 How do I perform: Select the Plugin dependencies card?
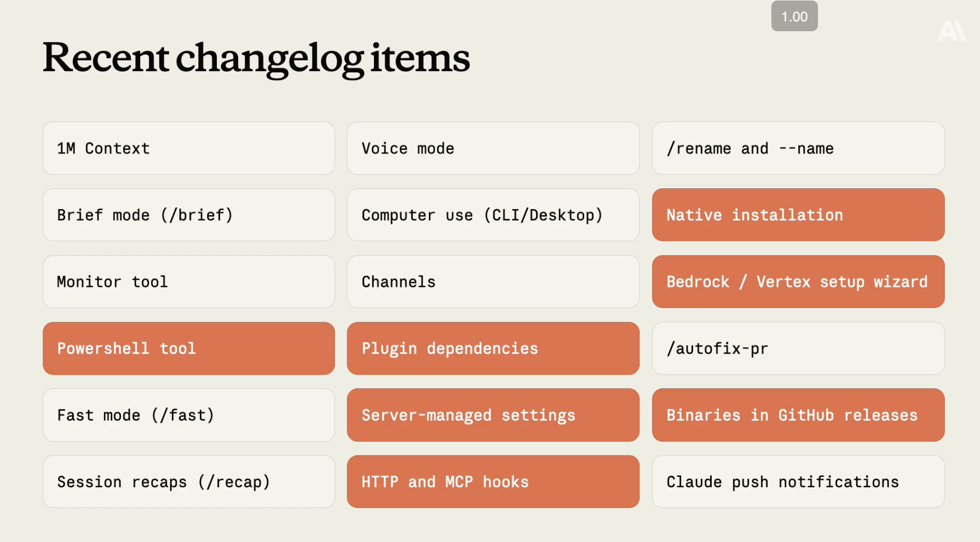(x=493, y=349)
